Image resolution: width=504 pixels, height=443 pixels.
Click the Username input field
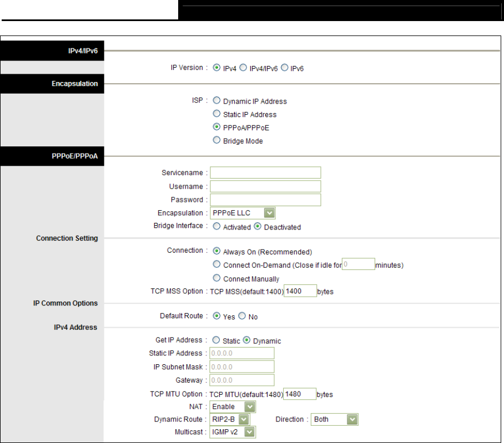click(x=265, y=186)
